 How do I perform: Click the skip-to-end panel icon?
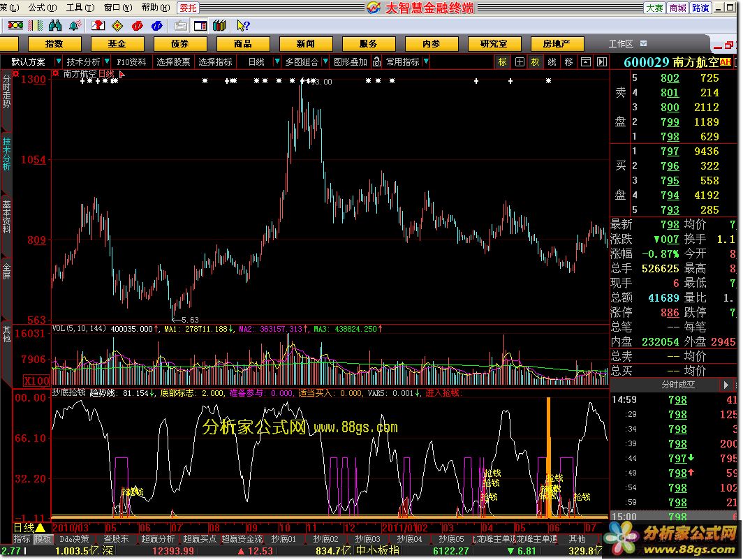[x=602, y=61]
